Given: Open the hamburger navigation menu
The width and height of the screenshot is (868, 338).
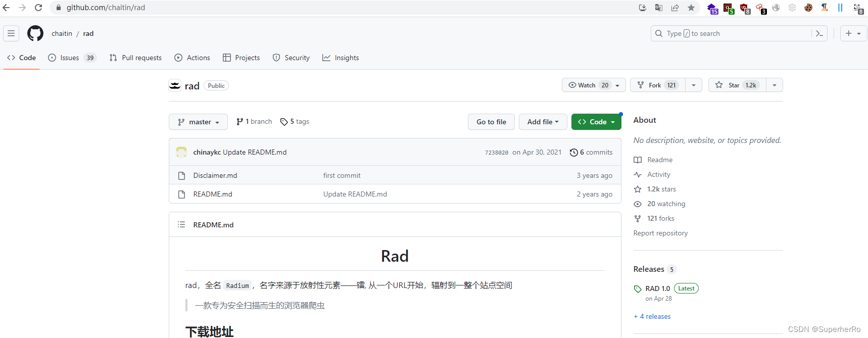Looking at the screenshot, I should click(x=11, y=33).
